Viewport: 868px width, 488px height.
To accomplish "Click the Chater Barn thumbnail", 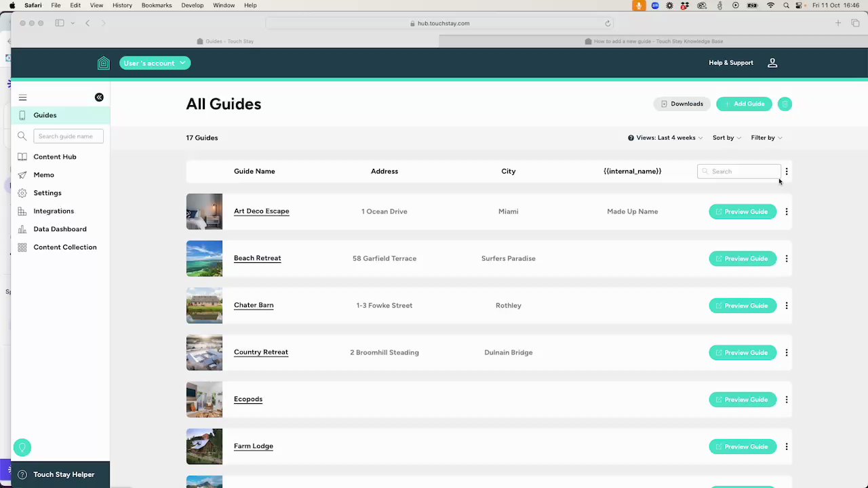I will pyautogui.click(x=204, y=306).
